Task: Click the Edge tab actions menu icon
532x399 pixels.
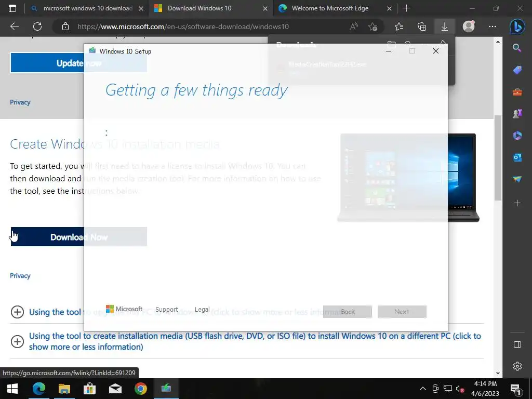Action: tap(12, 8)
